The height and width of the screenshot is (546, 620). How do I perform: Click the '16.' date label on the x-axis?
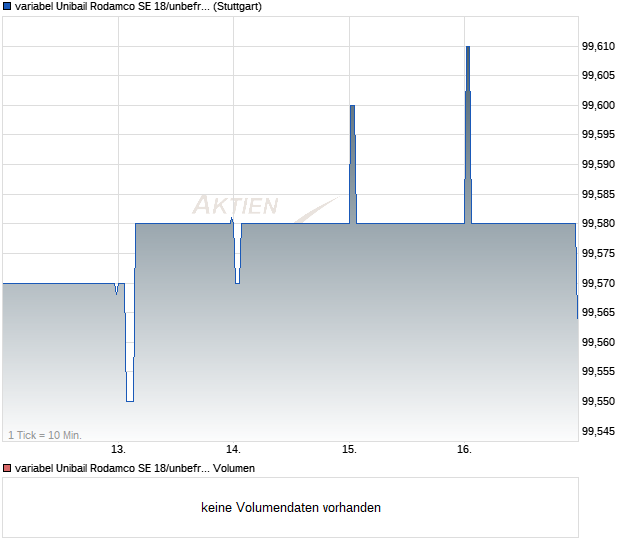pos(464,450)
